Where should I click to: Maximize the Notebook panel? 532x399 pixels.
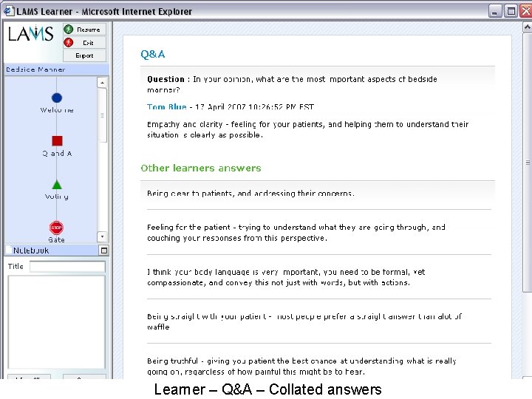coord(104,250)
